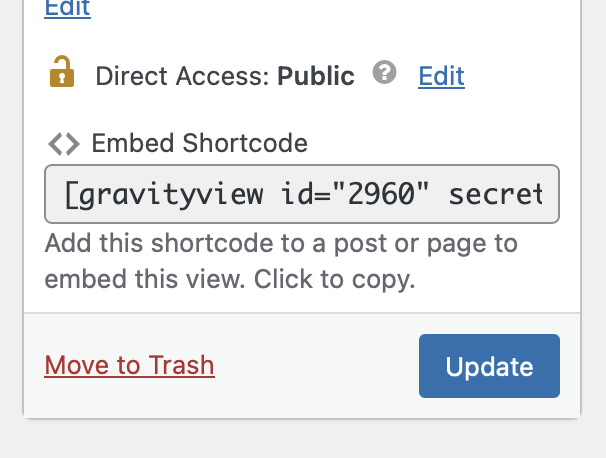Viewport: 606px width, 458px height.
Task: Click the unlocked padlock icon
Action: tap(62, 73)
